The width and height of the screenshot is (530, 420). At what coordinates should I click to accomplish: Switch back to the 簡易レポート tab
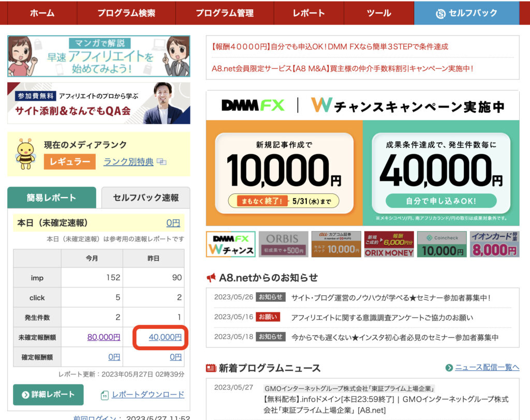pos(51,198)
